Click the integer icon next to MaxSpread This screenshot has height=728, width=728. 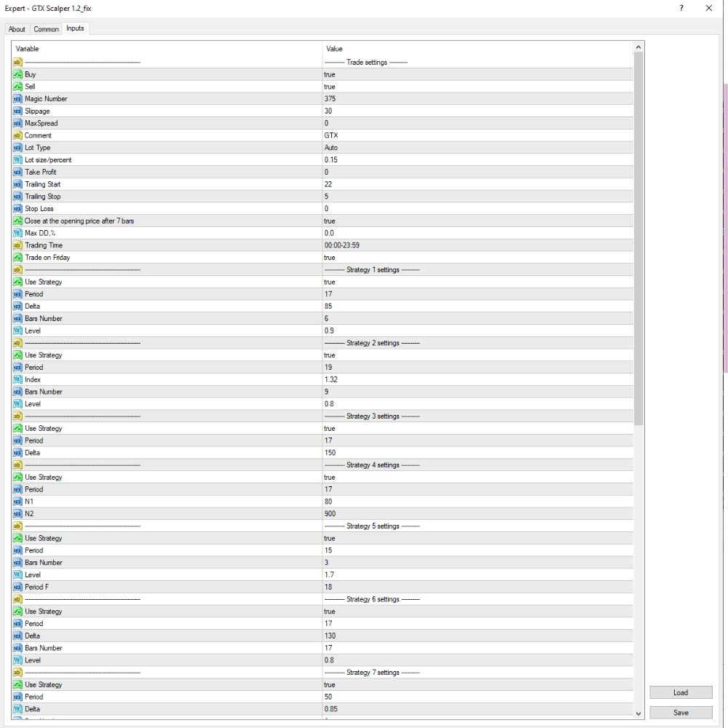click(x=17, y=123)
